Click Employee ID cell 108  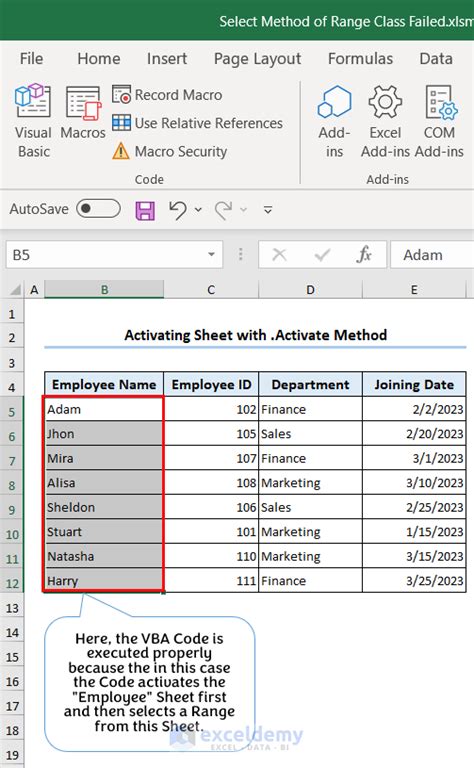[211, 482]
